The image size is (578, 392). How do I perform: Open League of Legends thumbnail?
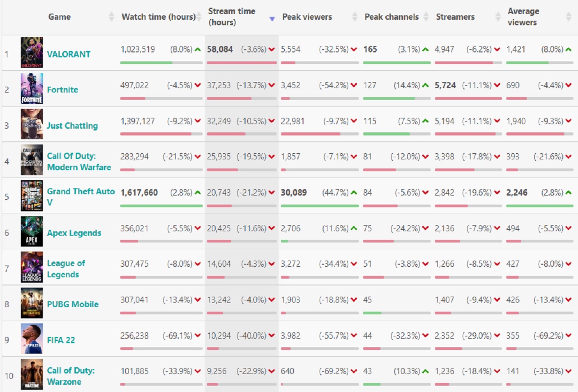coord(32,267)
